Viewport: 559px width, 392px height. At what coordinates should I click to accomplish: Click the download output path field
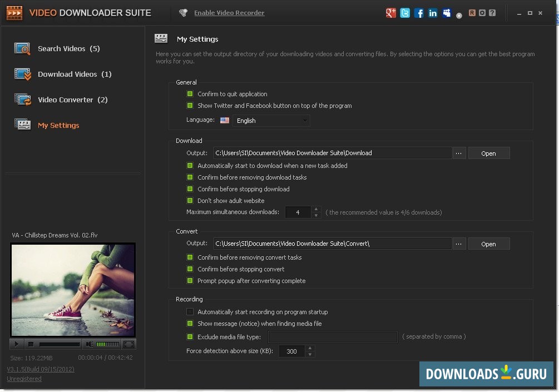pos(333,153)
